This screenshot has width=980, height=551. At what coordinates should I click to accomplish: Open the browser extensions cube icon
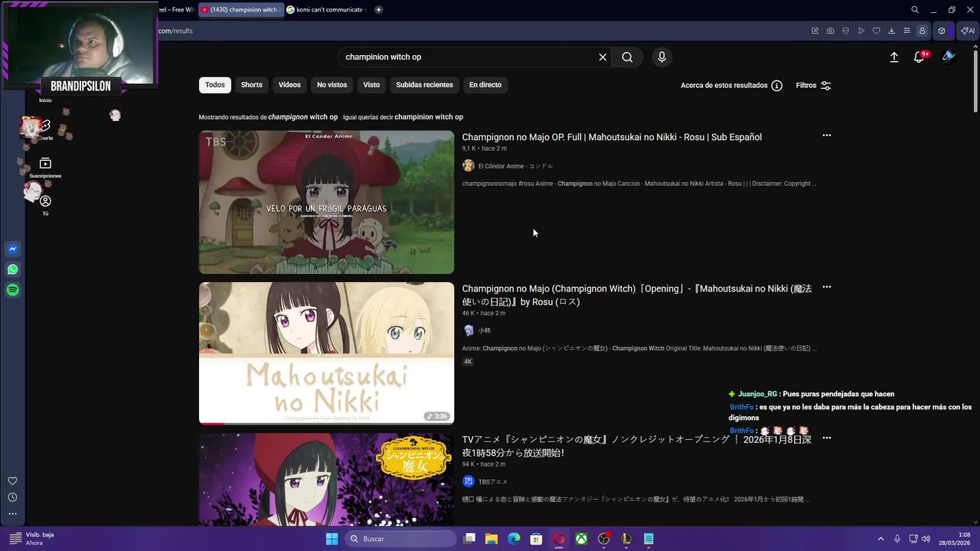pos(942,31)
